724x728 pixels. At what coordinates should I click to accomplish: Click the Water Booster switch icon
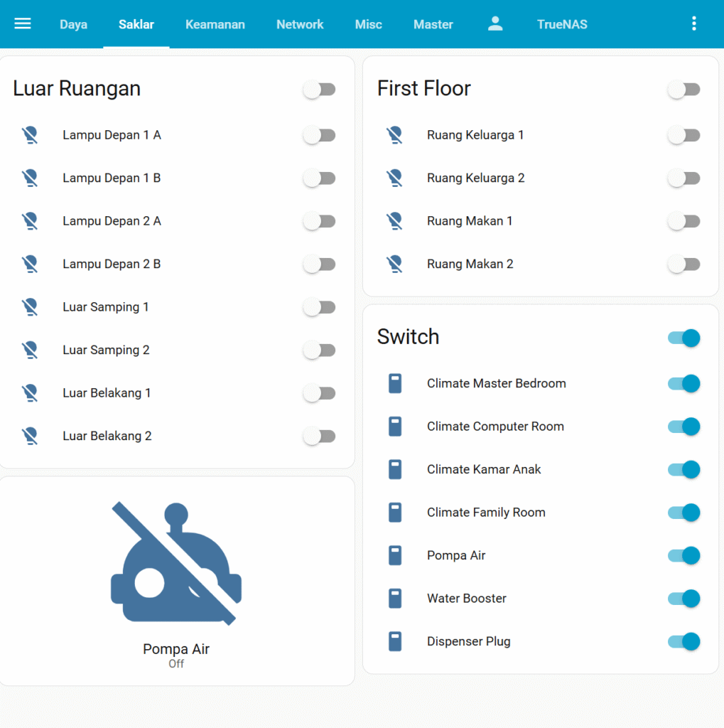pyautogui.click(x=395, y=599)
